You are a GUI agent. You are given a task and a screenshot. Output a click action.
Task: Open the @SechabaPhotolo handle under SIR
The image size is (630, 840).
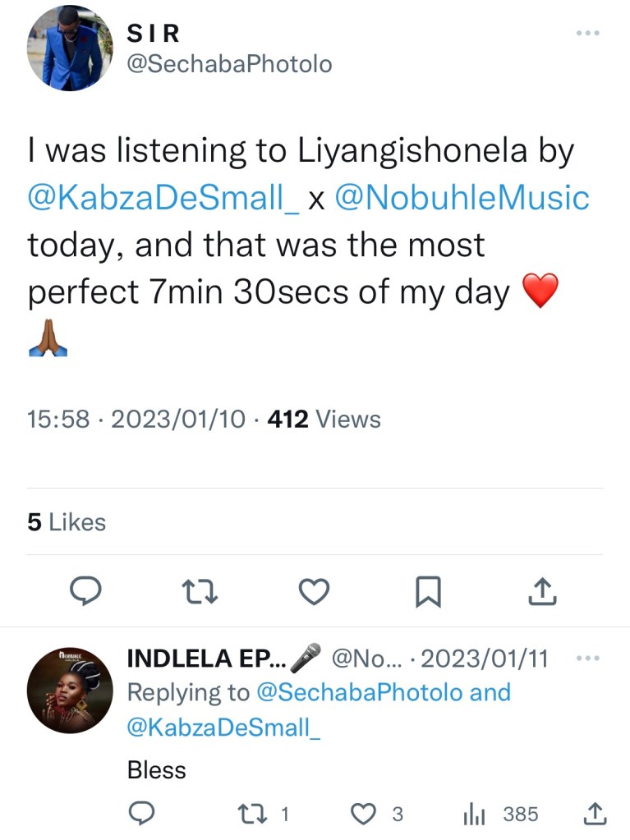229,64
